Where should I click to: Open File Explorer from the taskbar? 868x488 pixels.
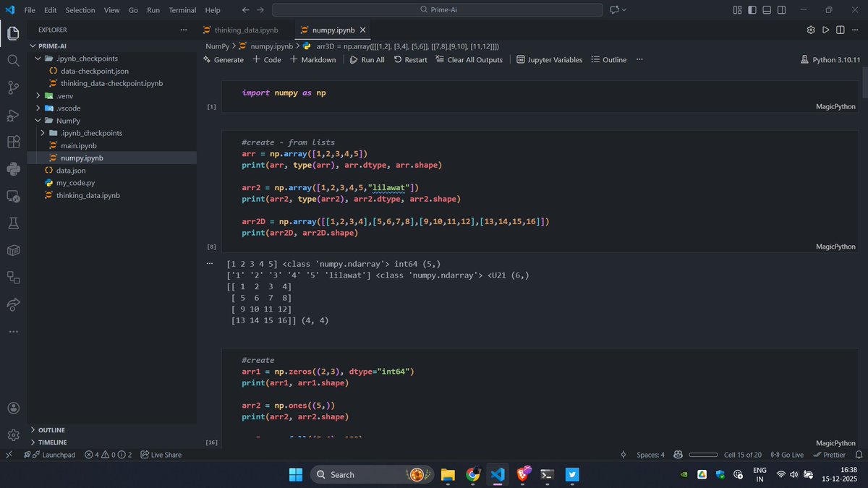447,474
